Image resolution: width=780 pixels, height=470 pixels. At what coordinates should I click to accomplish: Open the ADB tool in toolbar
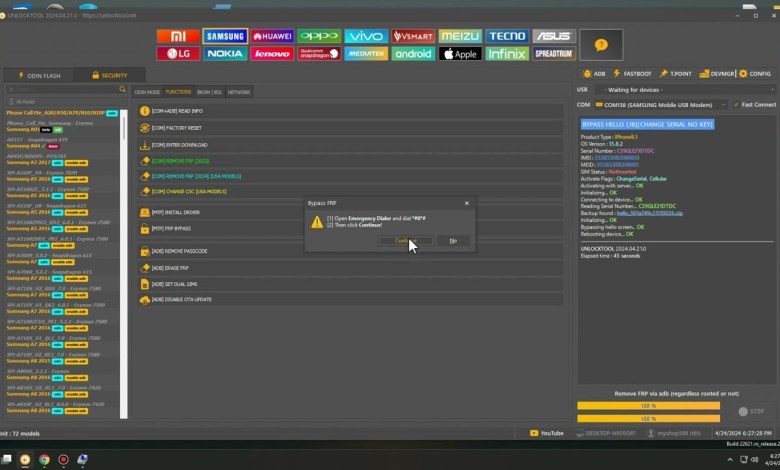[593, 74]
